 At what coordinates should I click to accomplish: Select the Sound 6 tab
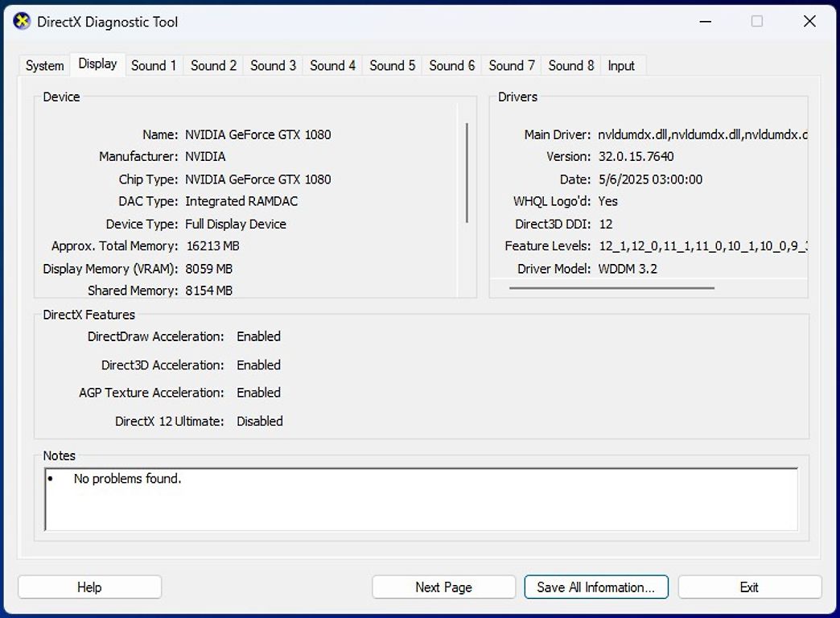(451, 65)
